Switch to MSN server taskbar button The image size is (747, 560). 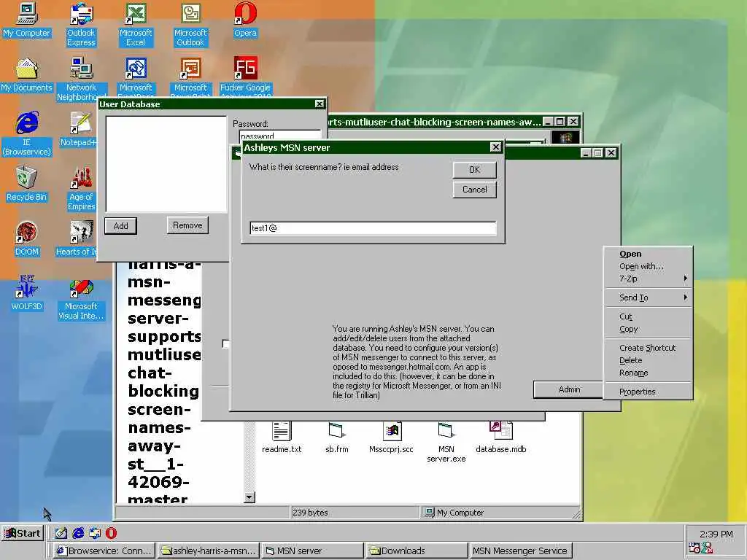tap(312, 551)
